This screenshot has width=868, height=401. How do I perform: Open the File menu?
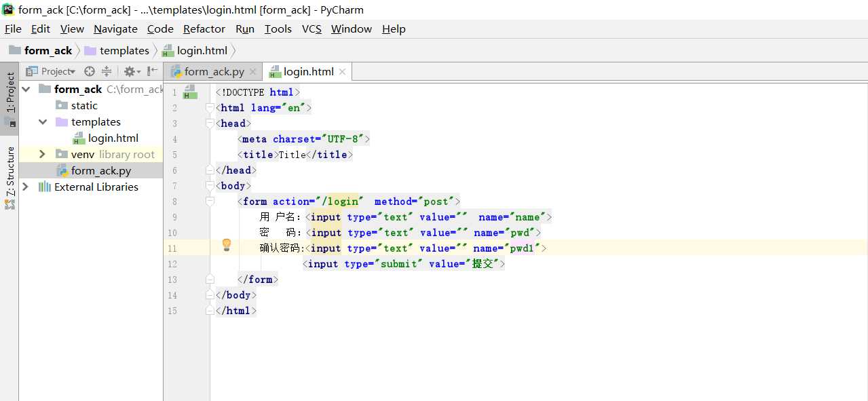(x=13, y=28)
